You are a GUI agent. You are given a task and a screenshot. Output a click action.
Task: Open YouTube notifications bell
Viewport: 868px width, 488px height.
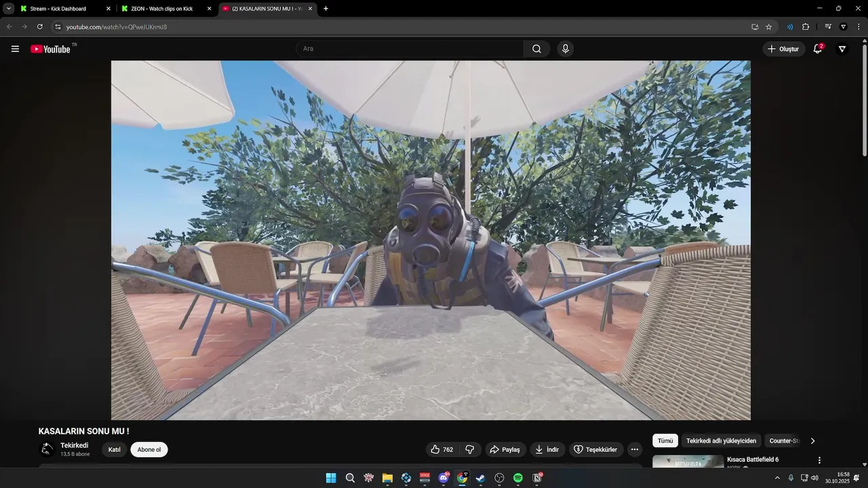coord(818,49)
